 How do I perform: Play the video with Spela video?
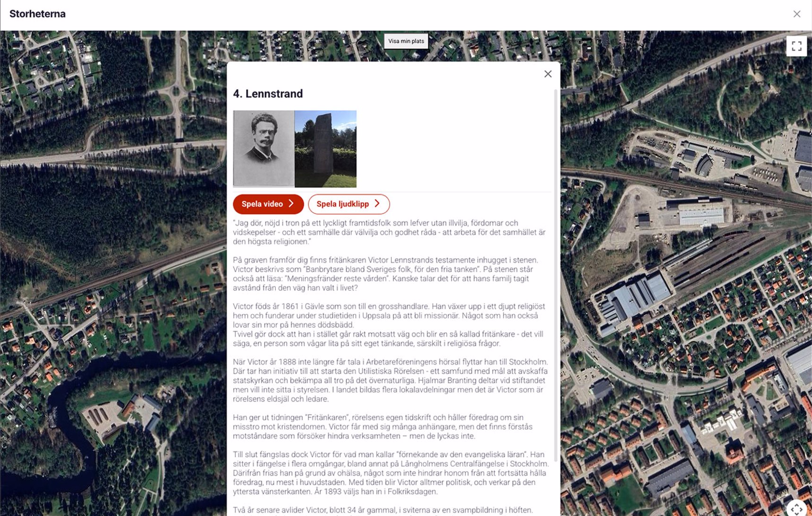(x=268, y=204)
